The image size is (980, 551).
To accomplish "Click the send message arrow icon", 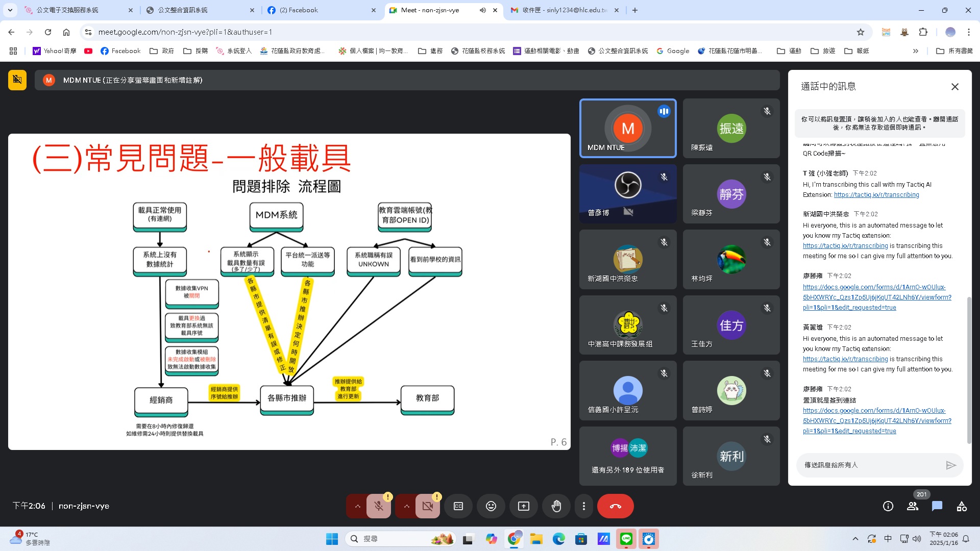I will 950,465.
